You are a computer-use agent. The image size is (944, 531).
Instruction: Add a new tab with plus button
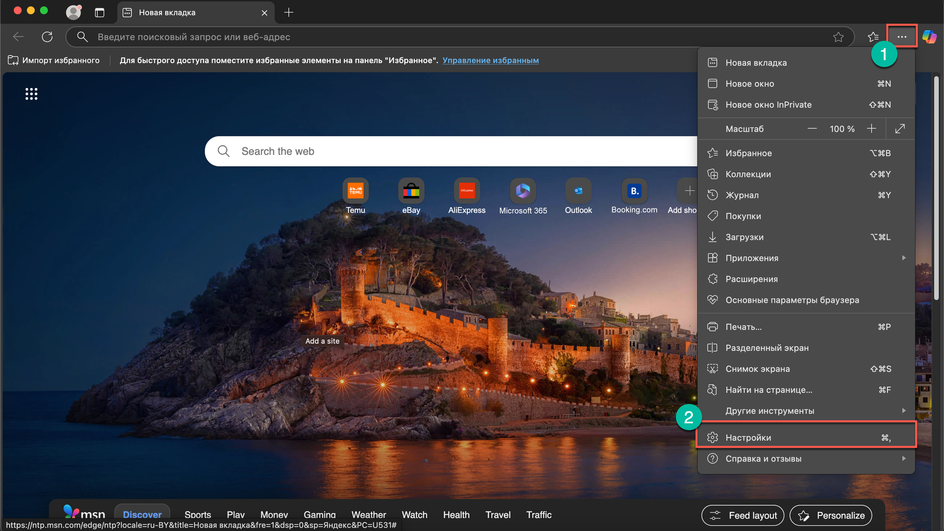(x=288, y=12)
